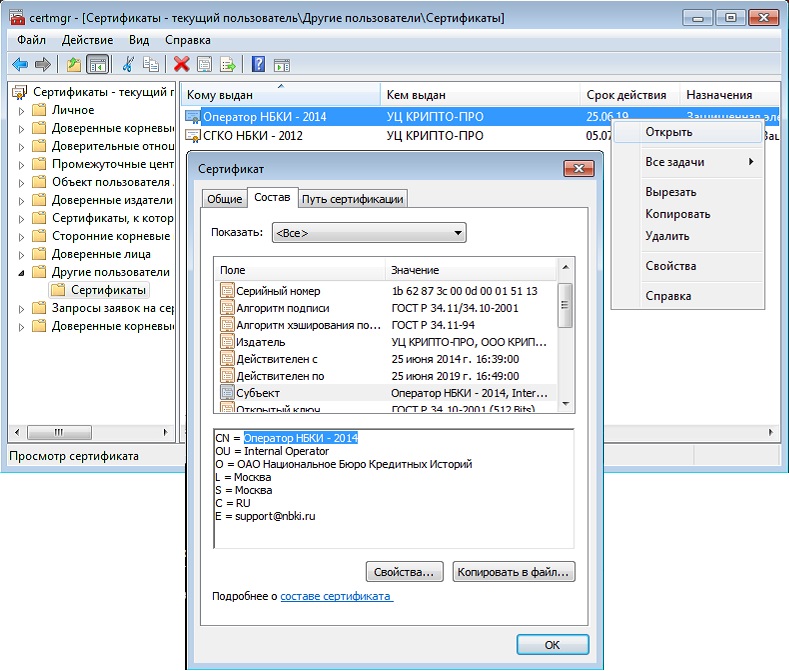Screen dimensions: 789x671
Task: Click the Export list toolbar icon
Action: [x=227, y=64]
